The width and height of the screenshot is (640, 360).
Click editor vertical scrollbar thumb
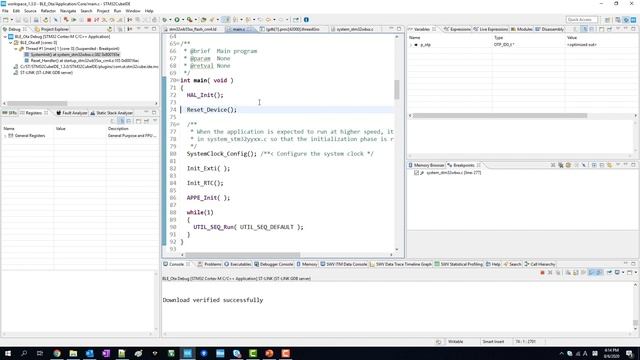[x=396, y=89]
